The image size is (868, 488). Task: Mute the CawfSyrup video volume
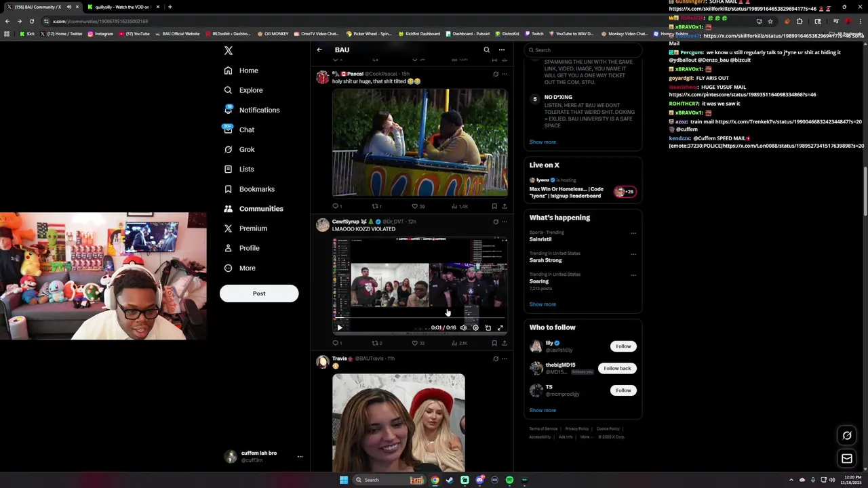(x=463, y=328)
